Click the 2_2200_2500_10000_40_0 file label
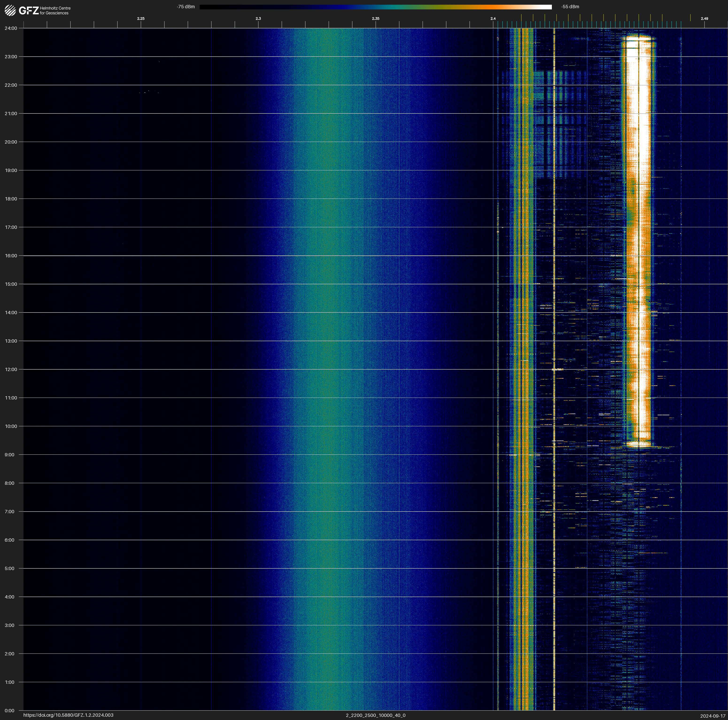Image resolution: width=728 pixels, height=720 pixels. click(375, 716)
